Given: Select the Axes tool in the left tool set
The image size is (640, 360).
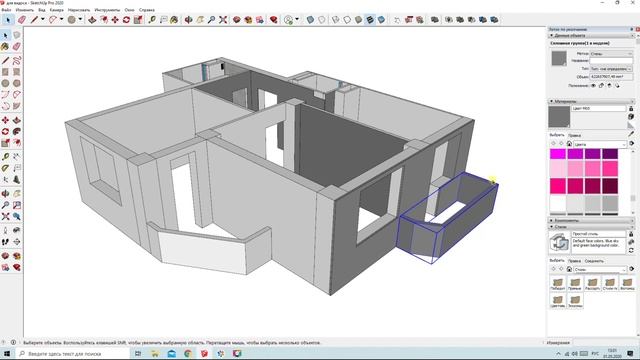Looking at the screenshot, I should [5, 180].
